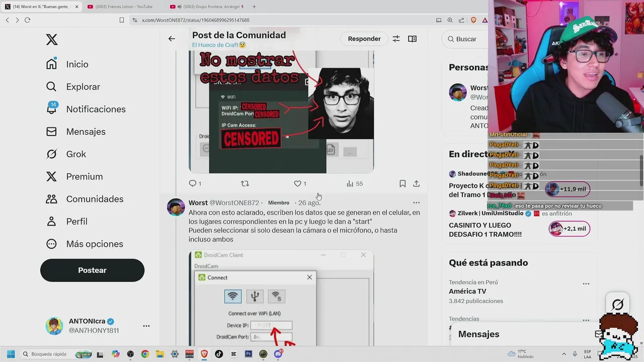Click the 26 ago. post date

pyautogui.click(x=309, y=203)
